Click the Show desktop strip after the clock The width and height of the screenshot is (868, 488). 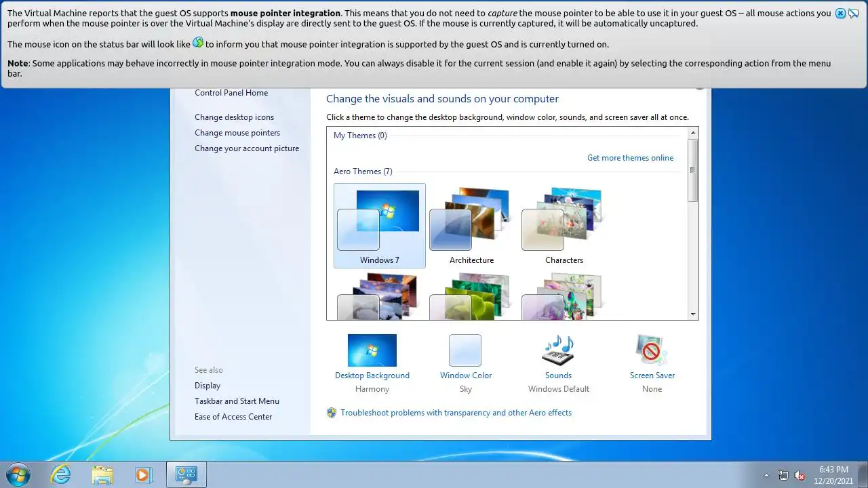point(863,474)
